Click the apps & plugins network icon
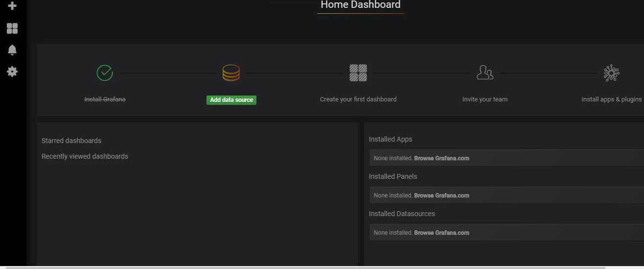The width and height of the screenshot is (644, 269). coord(612,73)
